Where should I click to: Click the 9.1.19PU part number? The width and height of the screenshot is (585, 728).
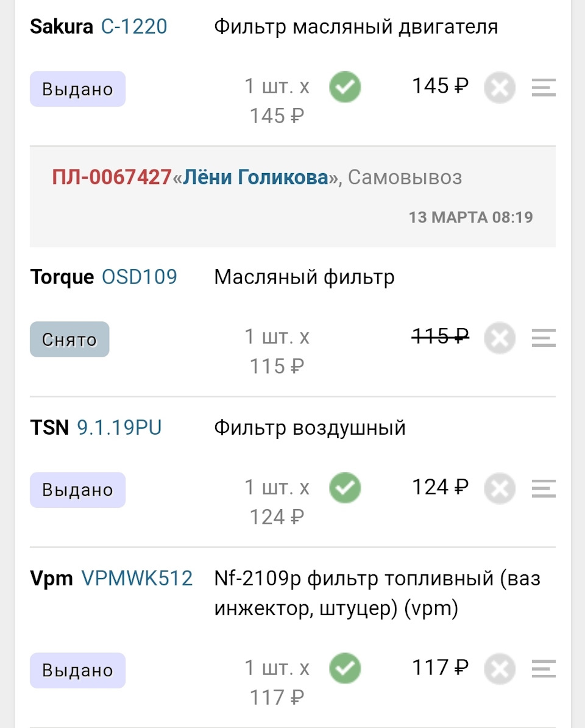click(x=119, y=427)
